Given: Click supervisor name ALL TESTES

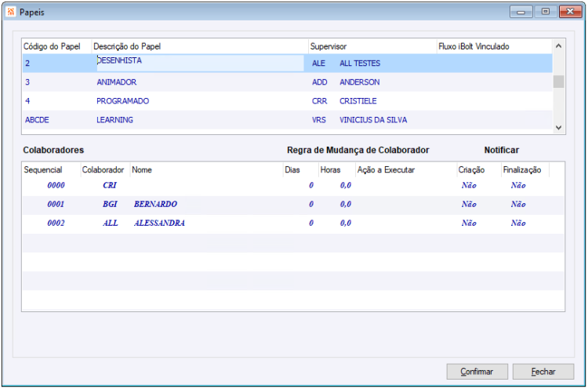Looking at the screenshot, I should coord(360,64).
